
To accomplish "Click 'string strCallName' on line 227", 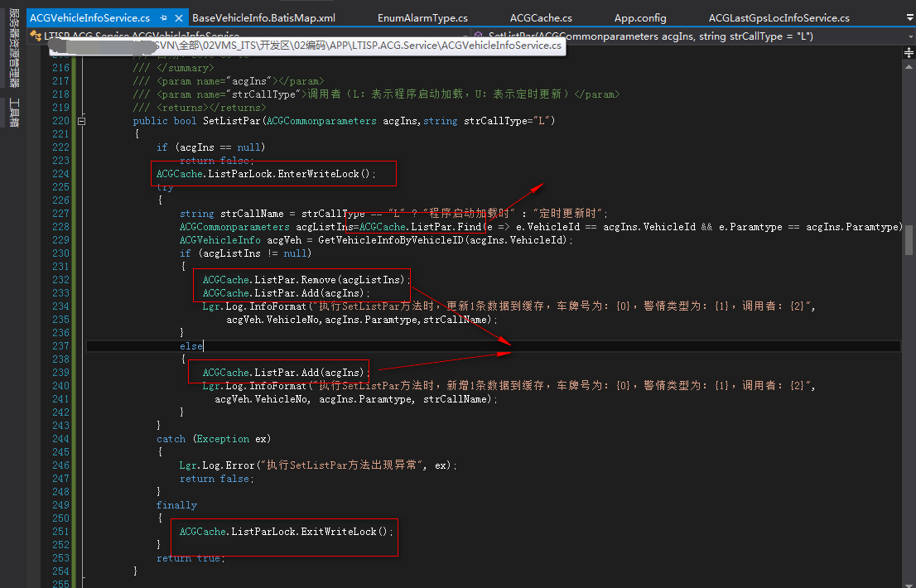I will coord(231,214).
